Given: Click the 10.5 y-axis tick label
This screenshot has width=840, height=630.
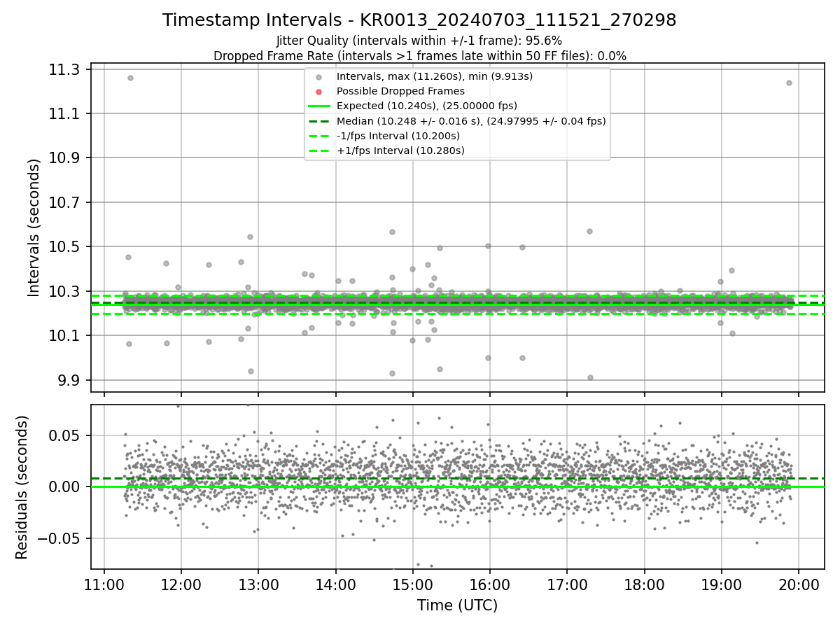Looking at the screenshot, I should click(x=65, y=247).
